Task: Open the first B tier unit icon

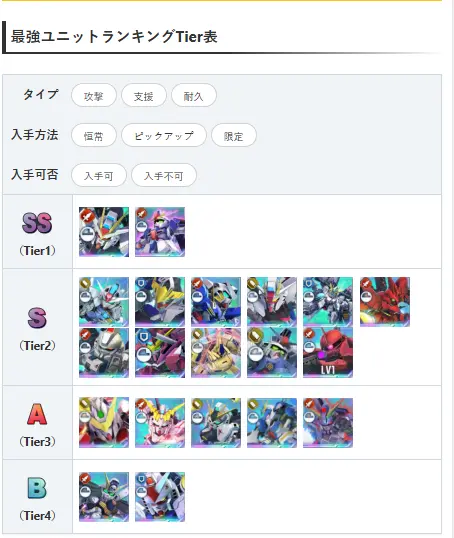Action: 104,497
